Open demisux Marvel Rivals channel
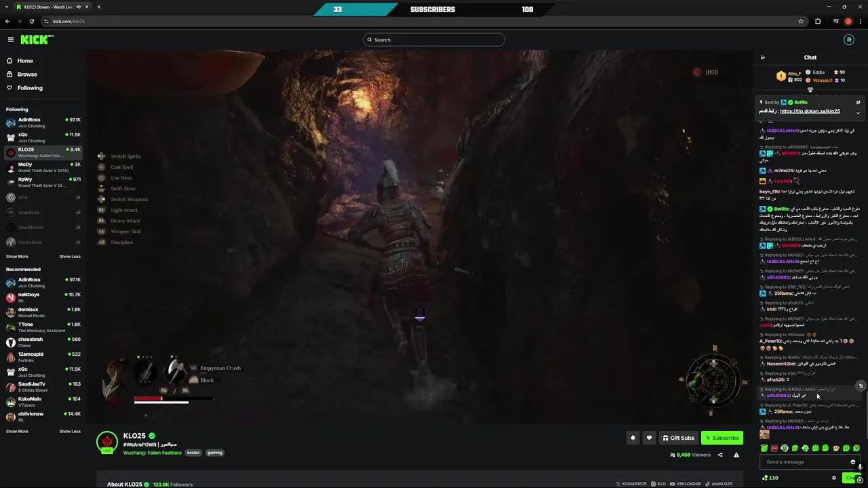Viewport: 868px width, 488px height. tap(43, 312)
